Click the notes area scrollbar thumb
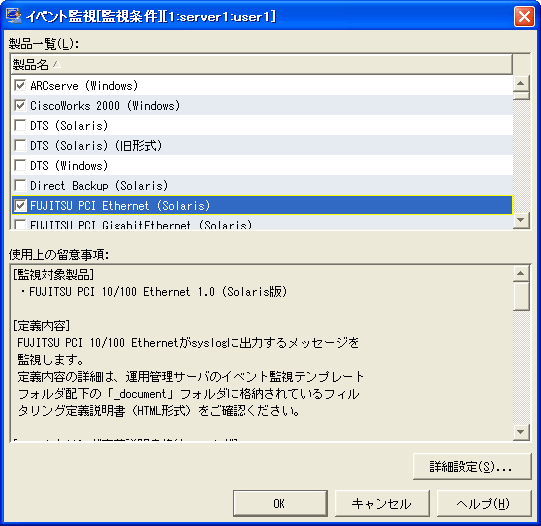The width and height of the screenshot is (541, 526). tap(521, 296)
